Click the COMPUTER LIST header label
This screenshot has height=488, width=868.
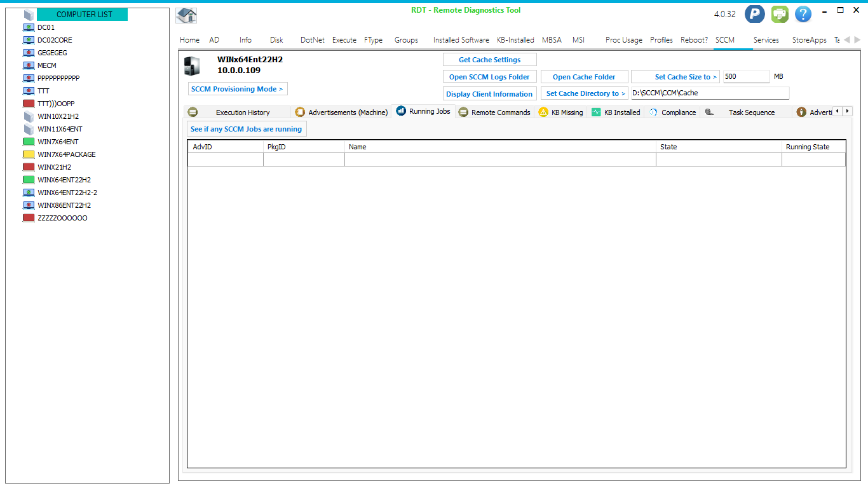83,14
